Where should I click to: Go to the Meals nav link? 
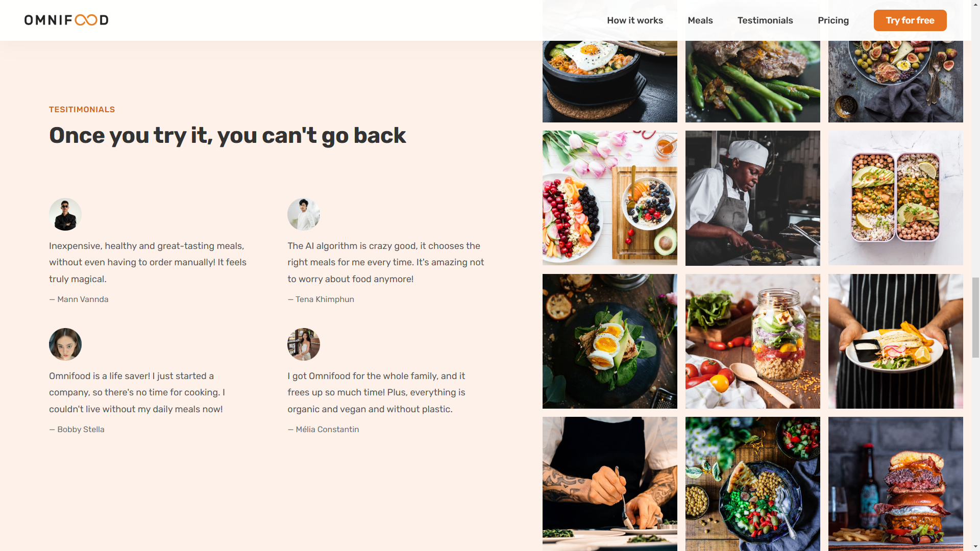(700, 20)
